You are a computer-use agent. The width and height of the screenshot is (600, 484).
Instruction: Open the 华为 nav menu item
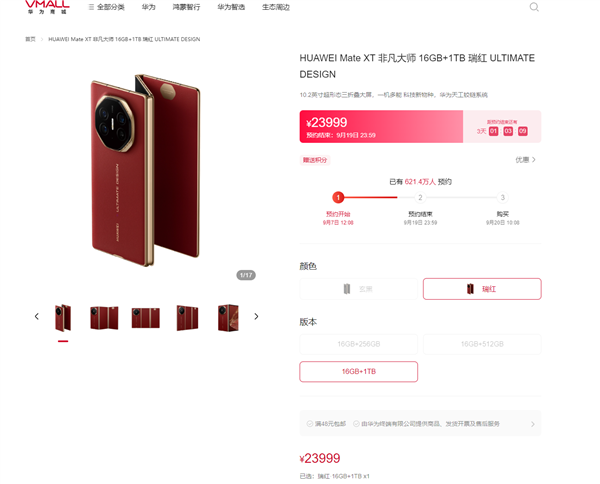point(148,7)
